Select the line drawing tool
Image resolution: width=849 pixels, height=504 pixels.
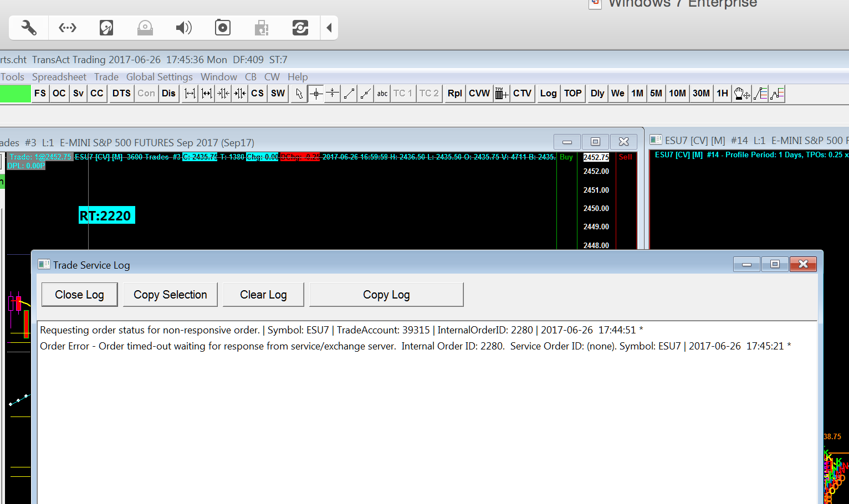(x=349, y=94)
